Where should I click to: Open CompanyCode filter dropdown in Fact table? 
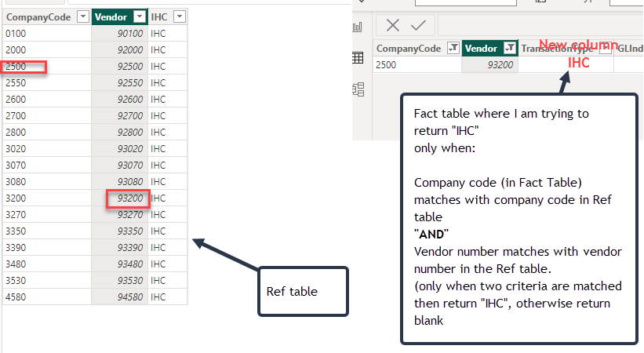(453, 48)
